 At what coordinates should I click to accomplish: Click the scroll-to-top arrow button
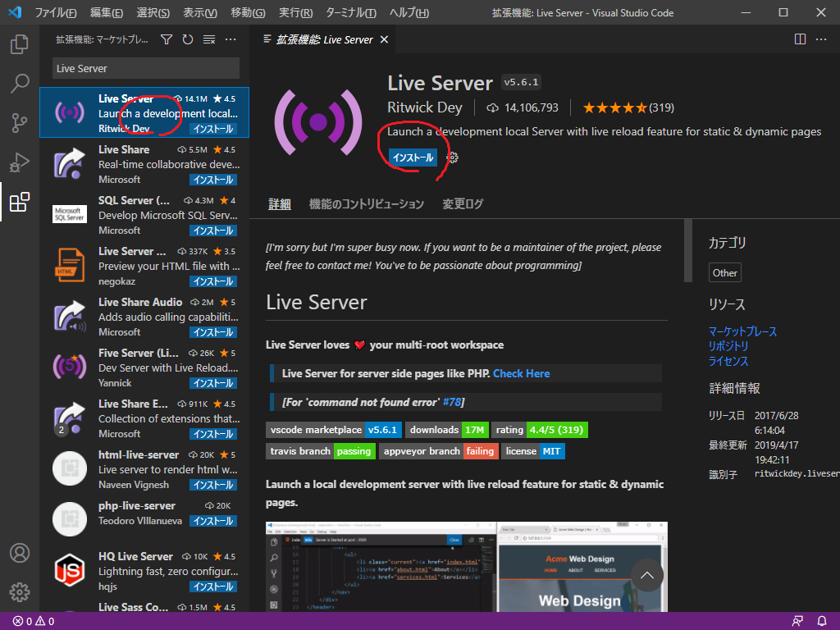(647, 575)
